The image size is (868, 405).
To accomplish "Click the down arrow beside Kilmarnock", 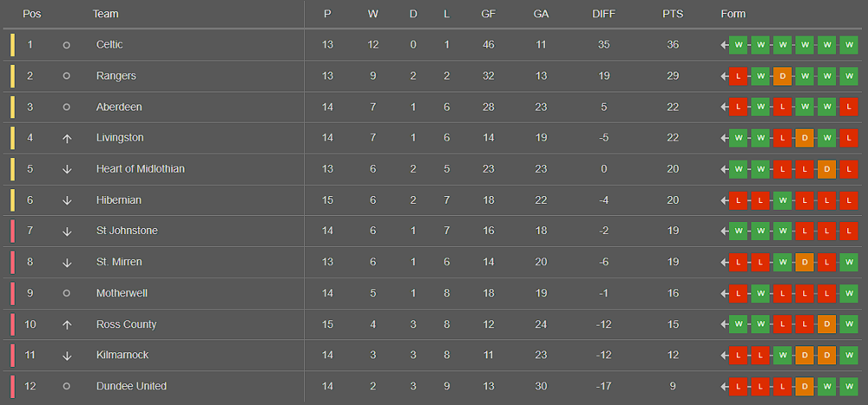I will (67, 356).
